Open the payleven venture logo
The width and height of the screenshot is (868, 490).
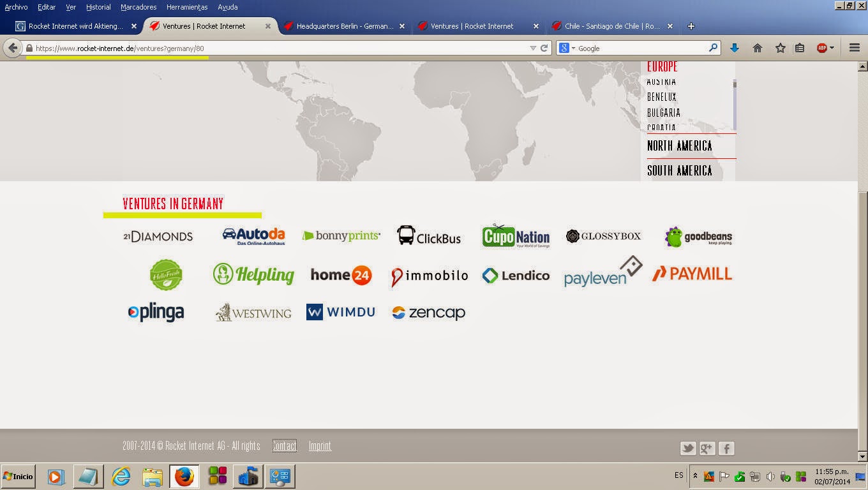(x=603, y=272)
